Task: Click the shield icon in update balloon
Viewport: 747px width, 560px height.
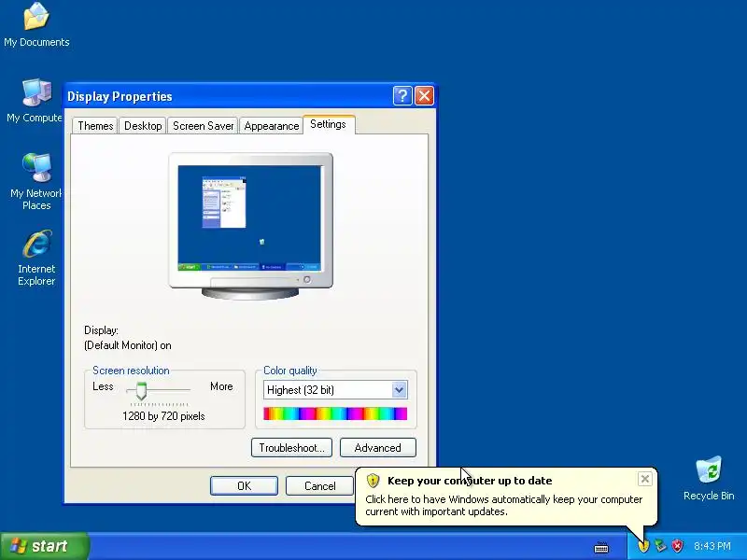Action: pos(373,481)
